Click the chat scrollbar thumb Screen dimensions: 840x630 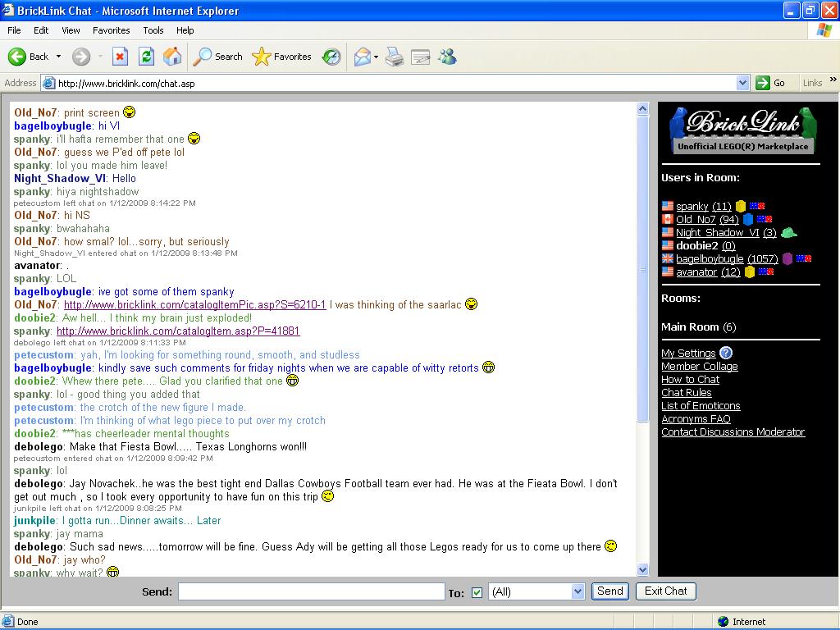[643, 269]
